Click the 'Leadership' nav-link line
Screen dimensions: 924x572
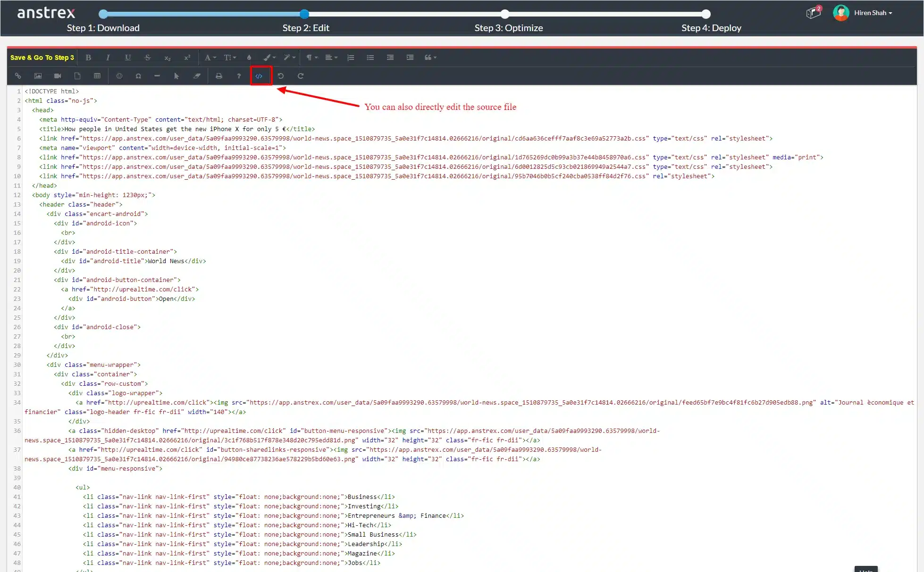[x=243, y=544]
